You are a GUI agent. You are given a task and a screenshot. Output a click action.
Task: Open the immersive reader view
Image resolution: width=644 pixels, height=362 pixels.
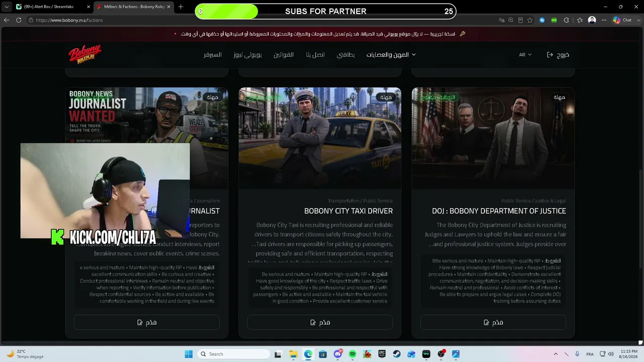[x=521, y=20]
